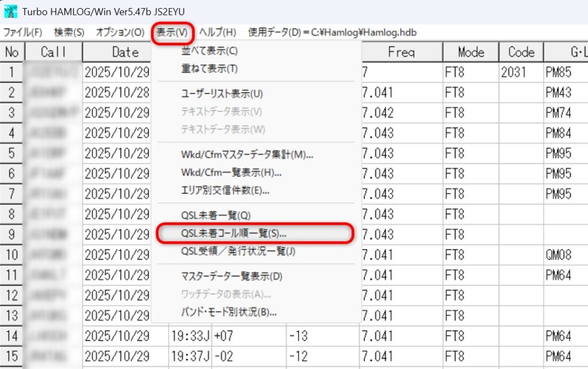Choose 重ねて表示(T) menu entry
The width and height of the screenshot is (588, 369).
pos(209,69)
